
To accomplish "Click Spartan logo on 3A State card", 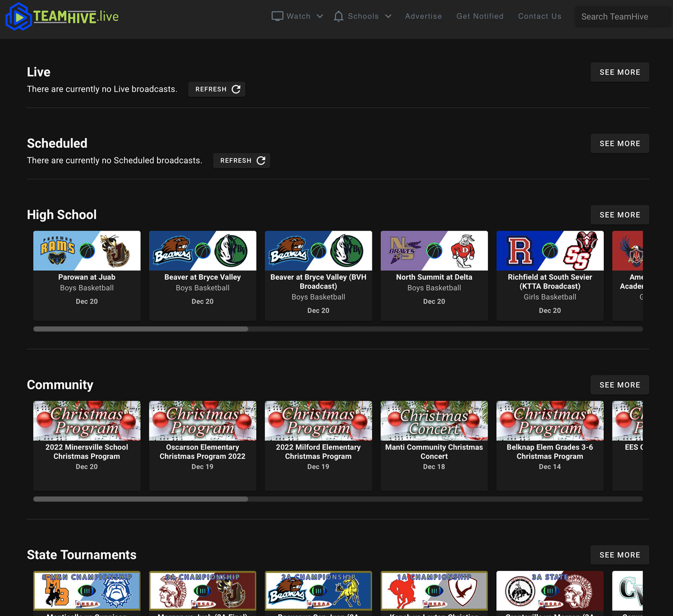I will [x=578, y=592].
